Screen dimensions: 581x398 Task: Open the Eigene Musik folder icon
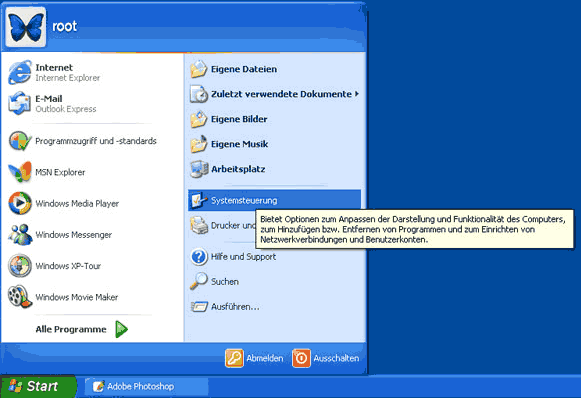[x=199, y=144]
